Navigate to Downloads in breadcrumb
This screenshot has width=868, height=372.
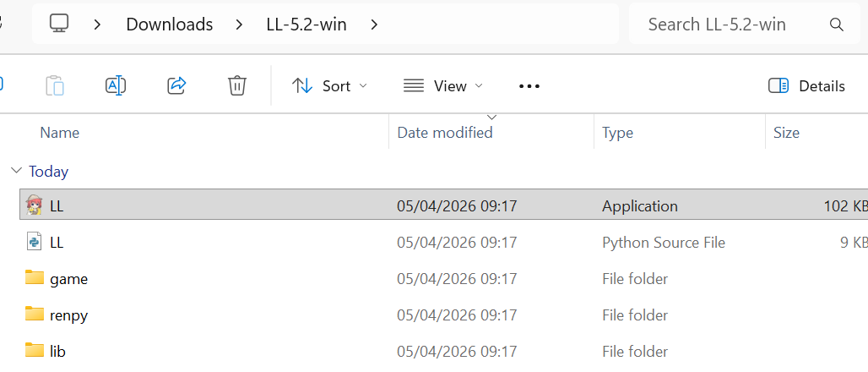(x=170, y=25)
